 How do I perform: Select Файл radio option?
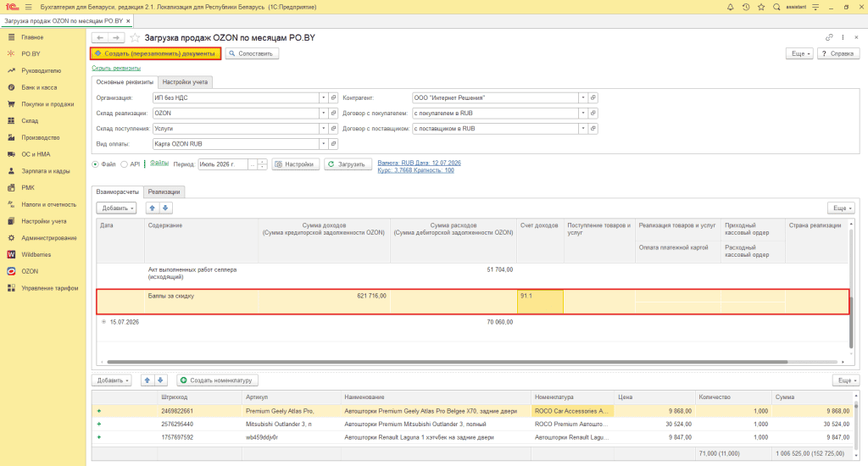(95, 164)
